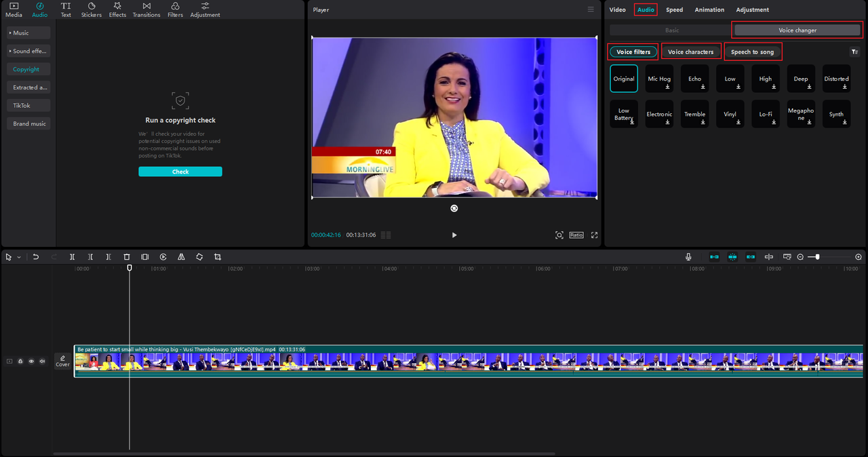Select the Megaphone voice filter
This screenshot has height=457, width=868.
(x=801, y=114)
